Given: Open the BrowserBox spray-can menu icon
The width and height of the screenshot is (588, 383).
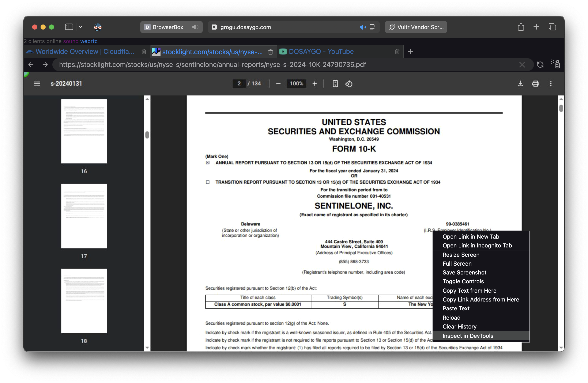Looking at the screenshot, I should (x=556, y=64).
